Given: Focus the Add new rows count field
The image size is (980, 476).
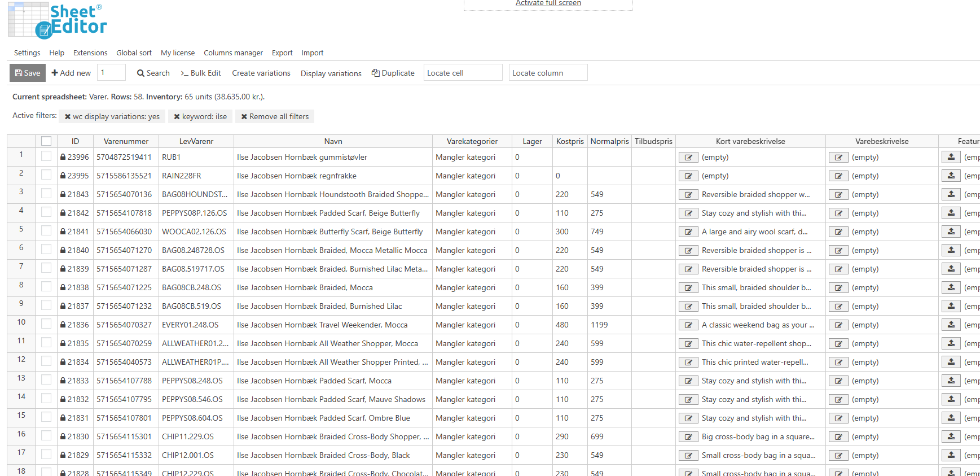Looking at the screenshot, I should [x=111, y=72].
